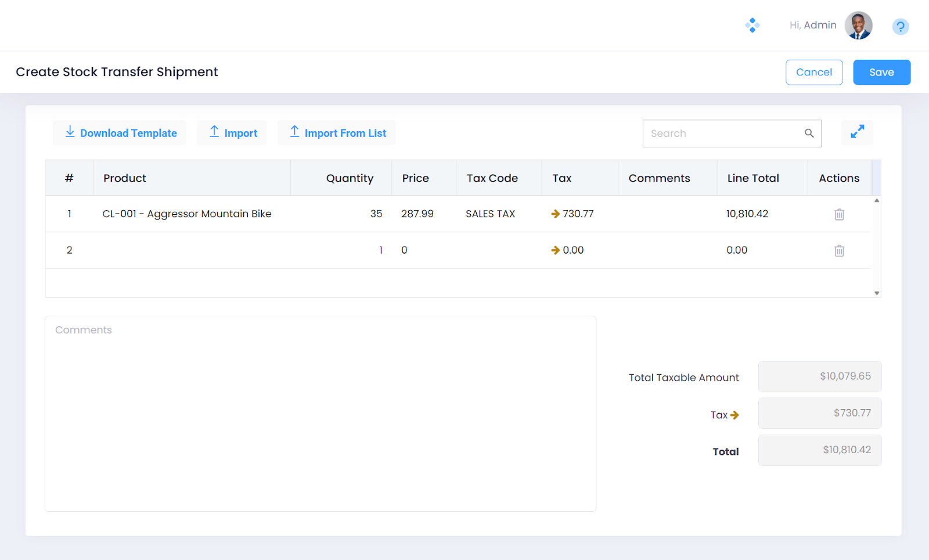The height and width of the screenshot is (560, 929).
Task: Click Download Template
Action: [120, 133]
